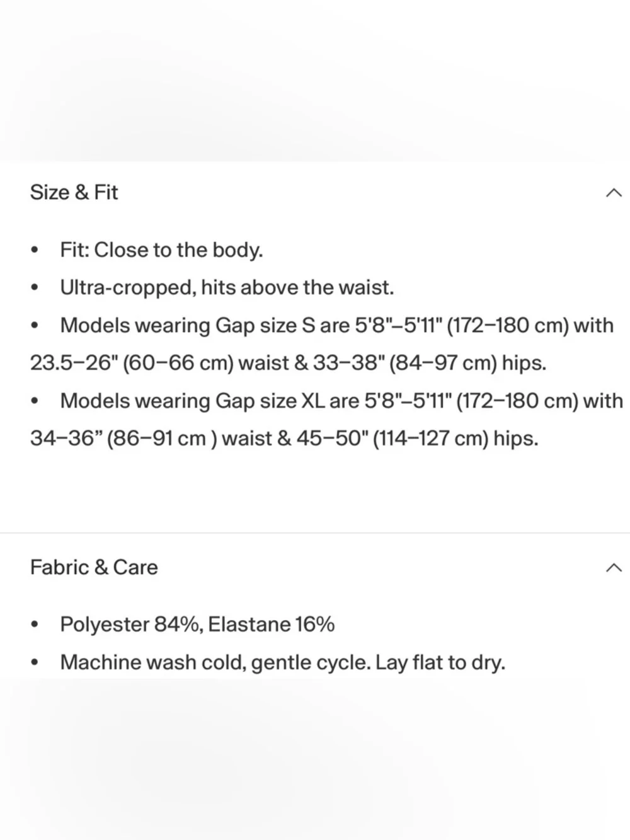Collapse the Fabric & Care section chevron

[613, 568]
